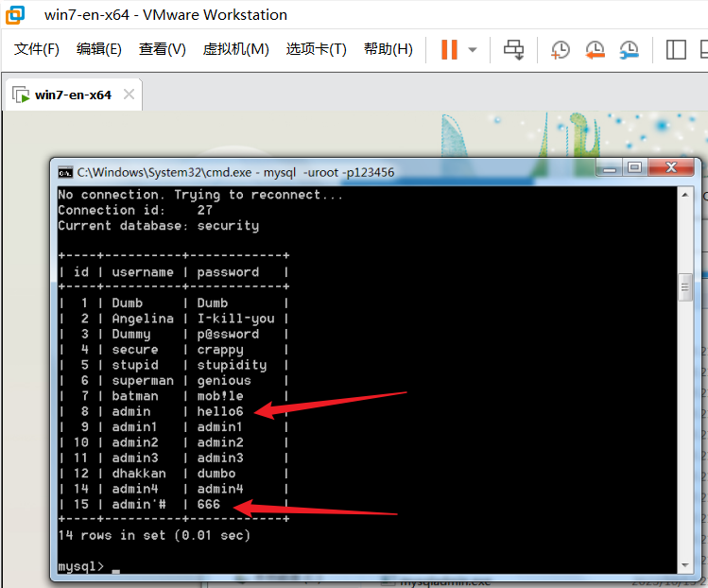Close the win7-en-x64 tab
Image resolution: width=708 pixels, height=588 pixels.
[x=130, y=95]
